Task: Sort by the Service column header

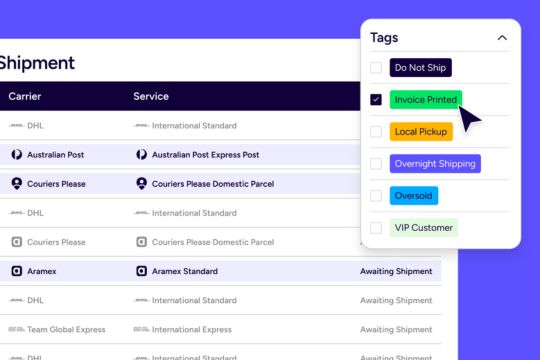Action: coord(151,96)
